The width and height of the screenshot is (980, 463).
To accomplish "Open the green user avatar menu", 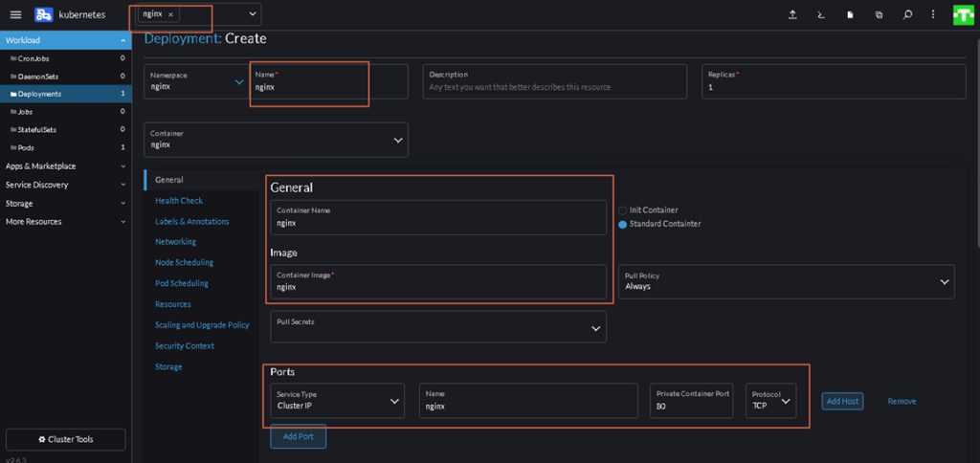I will [x=964, y=15].
